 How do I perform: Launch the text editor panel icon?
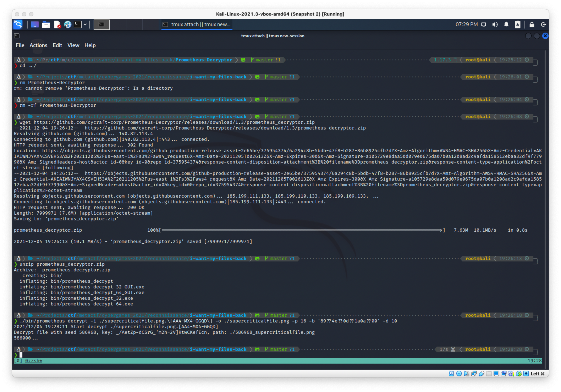pos(57,24)
